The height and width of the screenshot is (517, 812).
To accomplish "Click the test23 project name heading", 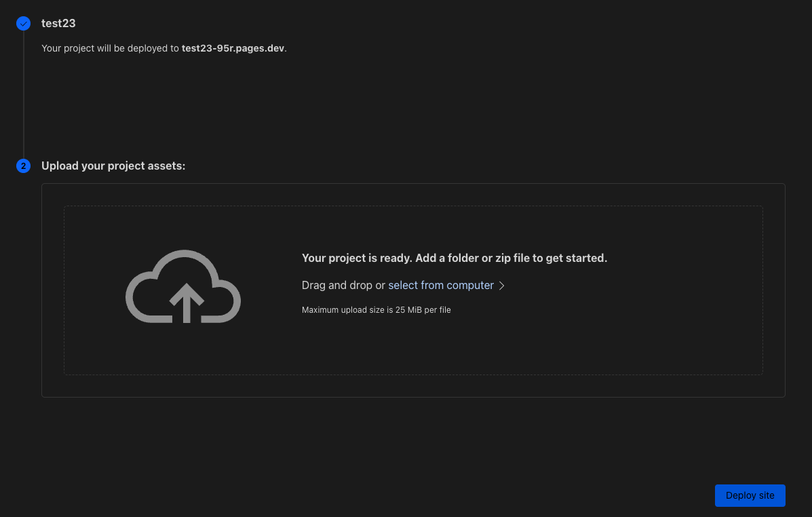I will tap(58, 23).
